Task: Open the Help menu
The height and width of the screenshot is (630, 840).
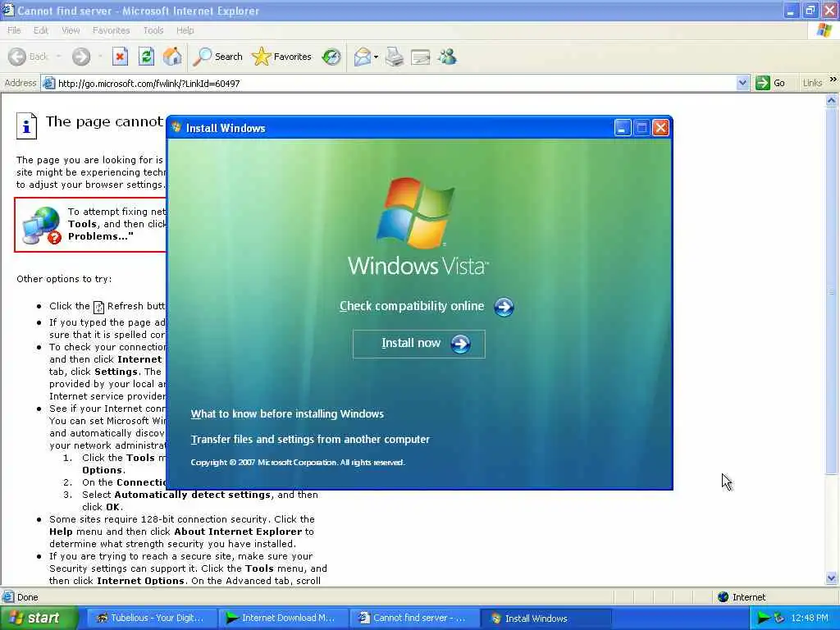Action: tap(185, 30)
